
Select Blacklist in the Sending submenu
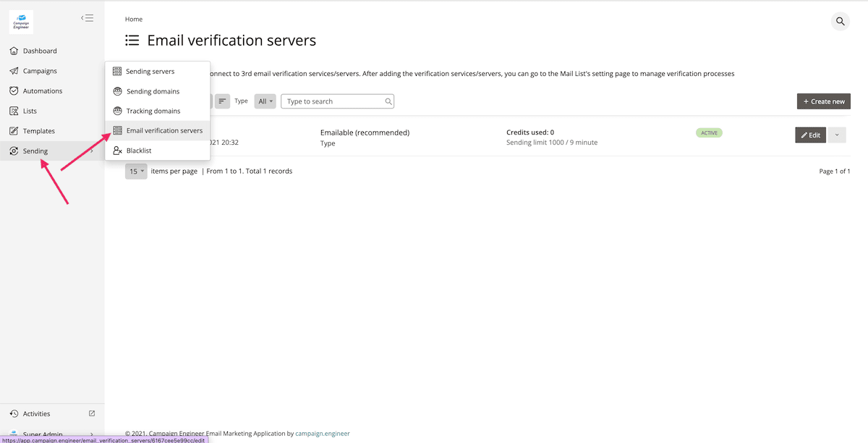click(x=138, y=151)
